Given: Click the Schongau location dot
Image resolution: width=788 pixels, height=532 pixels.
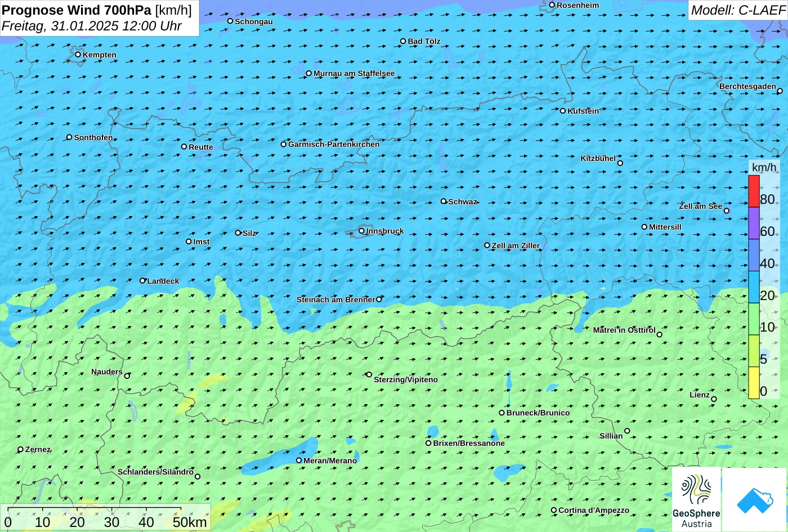Looking at the screenshot, I should pyautogui.click(x=230, y=21).
